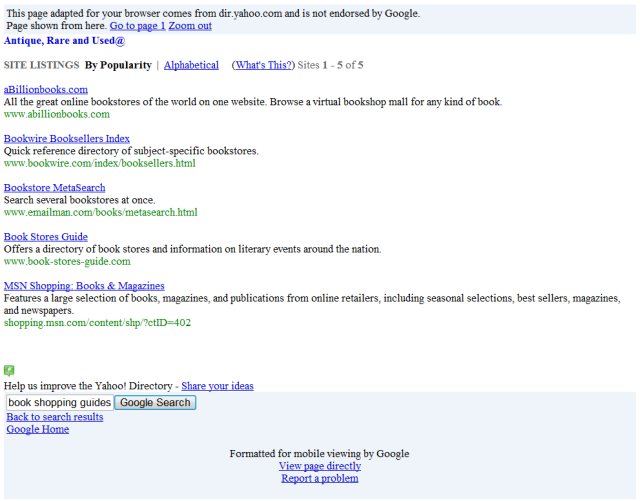
Task: Open the Google Home link
Action: coord(38,429)
